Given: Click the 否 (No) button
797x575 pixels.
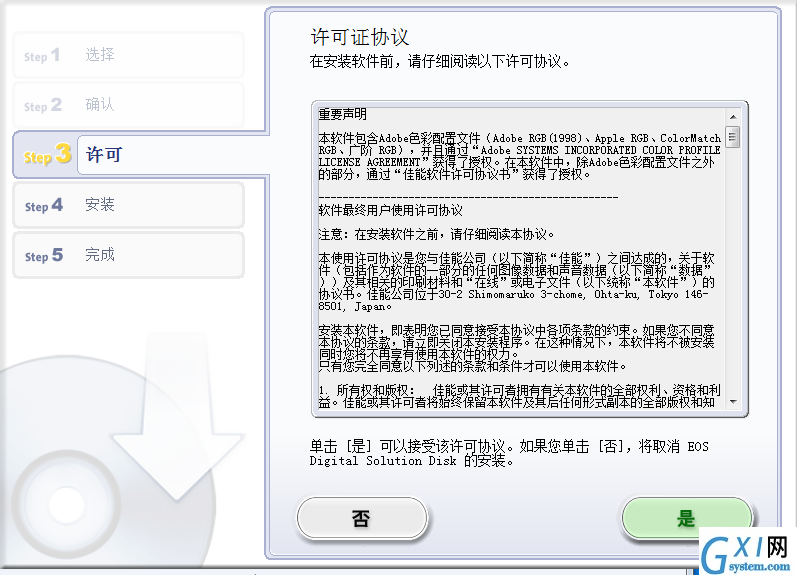Looking at the screenshot, I should coord(362,518).
